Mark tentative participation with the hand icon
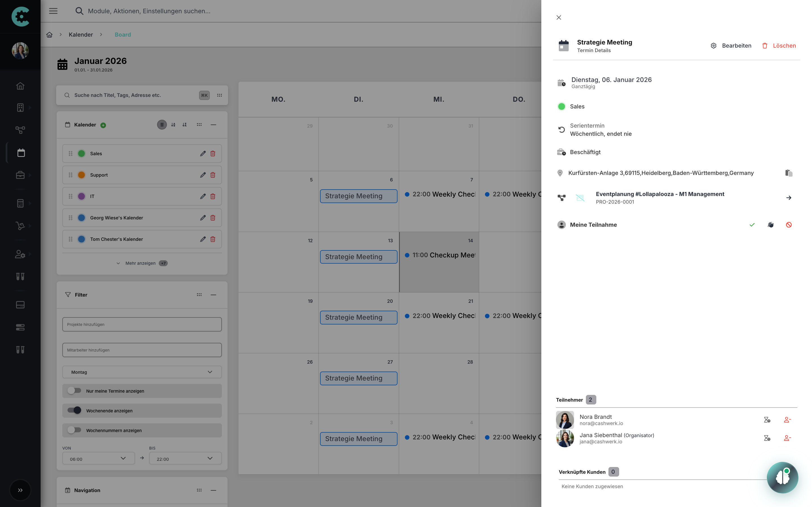812x507 pixels. point(770,225)
